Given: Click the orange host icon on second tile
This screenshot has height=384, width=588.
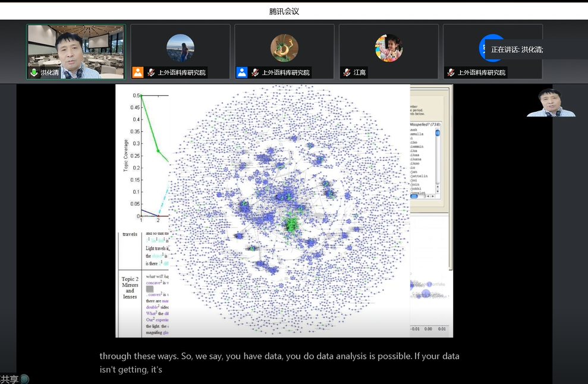Looking at the screenshot, I should (x=138, y=73).
